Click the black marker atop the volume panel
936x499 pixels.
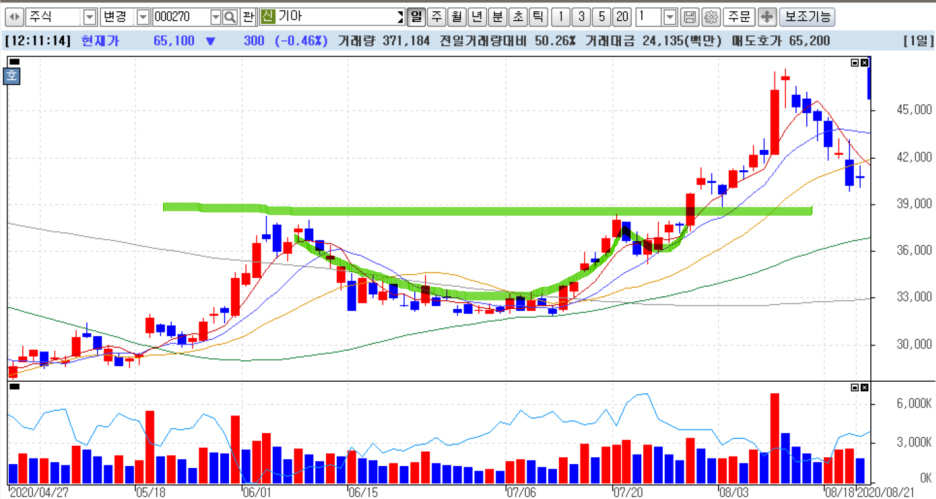tap(14, 387)
